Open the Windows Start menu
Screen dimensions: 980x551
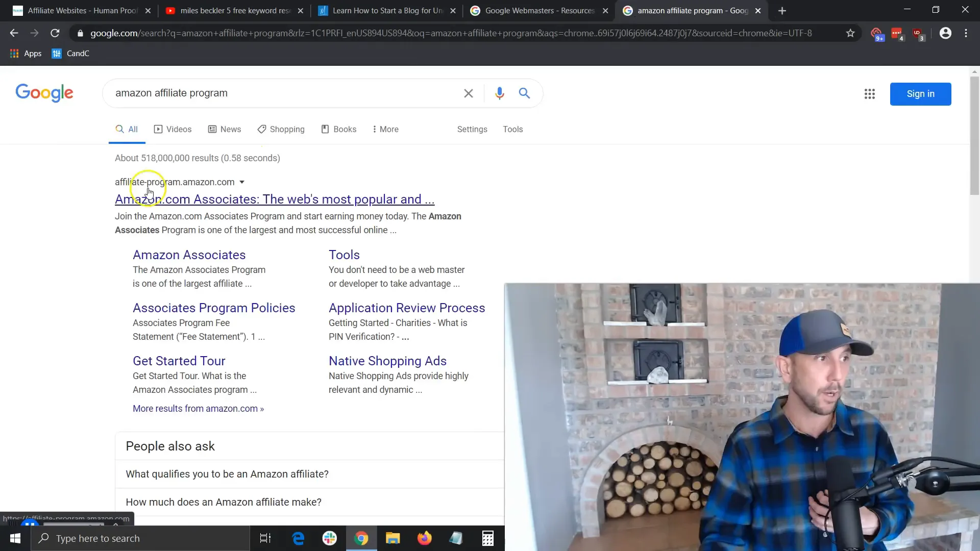tap(15, 538)
